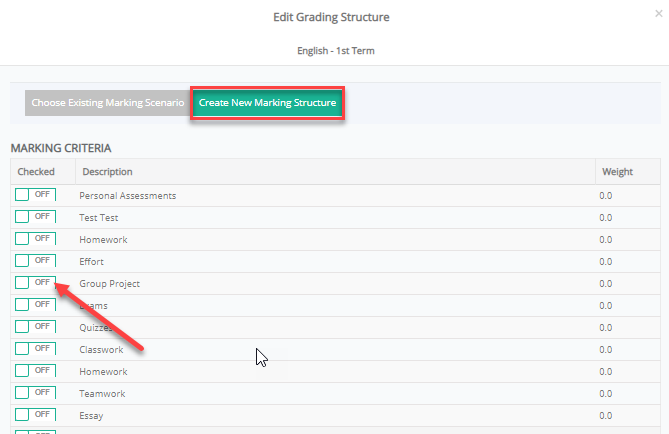Viewport: 669px width, 434px height.
Task: Select the Quizzes row weight 0.0
Action: click(x=605, y=328)
